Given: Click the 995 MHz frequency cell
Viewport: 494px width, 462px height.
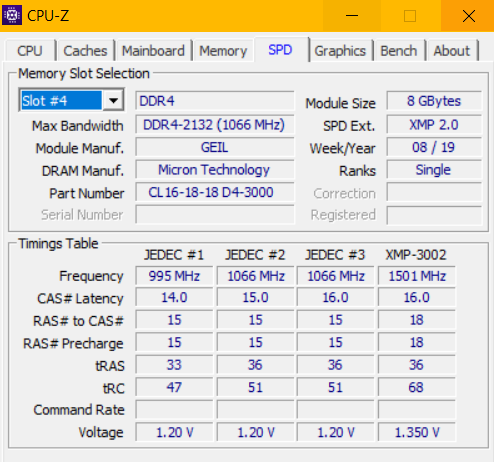Looking at the screenshot, I should coord(174,276).
